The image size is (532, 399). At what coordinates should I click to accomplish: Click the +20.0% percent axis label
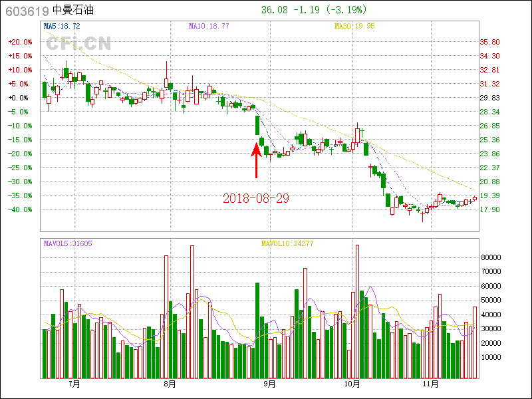coord(21,42)
